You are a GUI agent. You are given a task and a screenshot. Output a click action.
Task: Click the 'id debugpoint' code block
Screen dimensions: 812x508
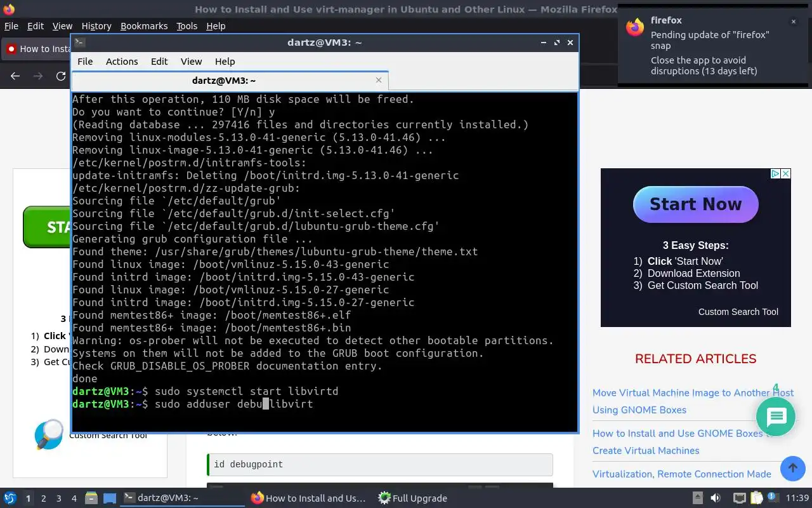(380, 465)
